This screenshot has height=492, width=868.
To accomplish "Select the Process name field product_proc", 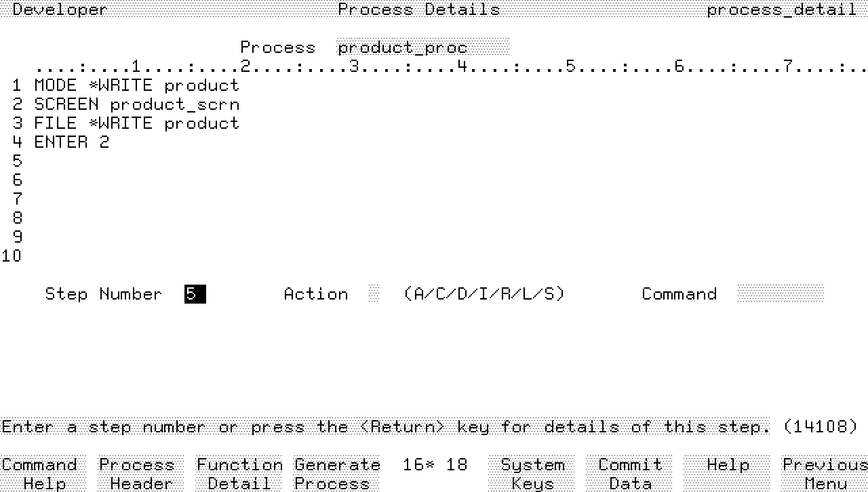I will [422, 48].
